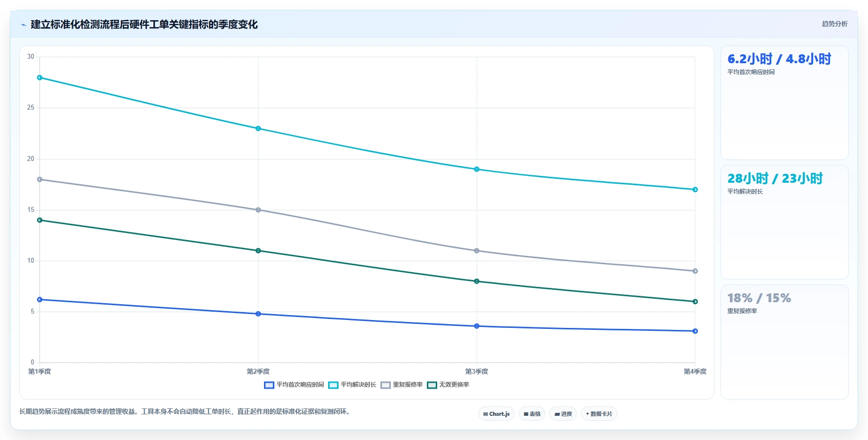The width and height of the screenshot is (868, 440).
Task: Select the 第3季度 point on 平均解决时长 line
Action: (477, 169)
